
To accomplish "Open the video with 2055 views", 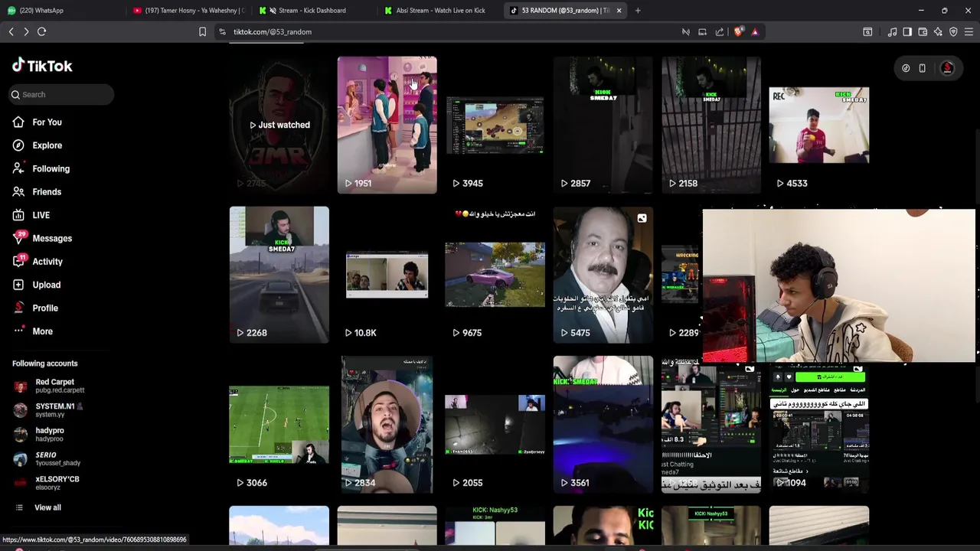I will pyautogui.click(x=495, y=425).
